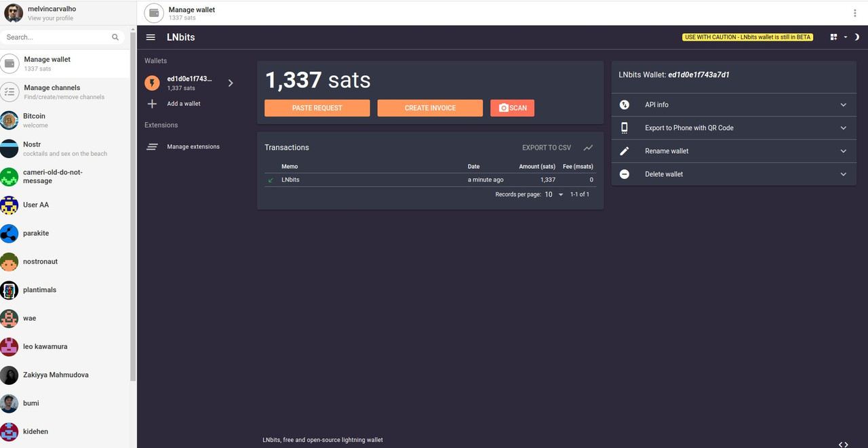Toggle dark mode with the moon icon

pos(856,37)
